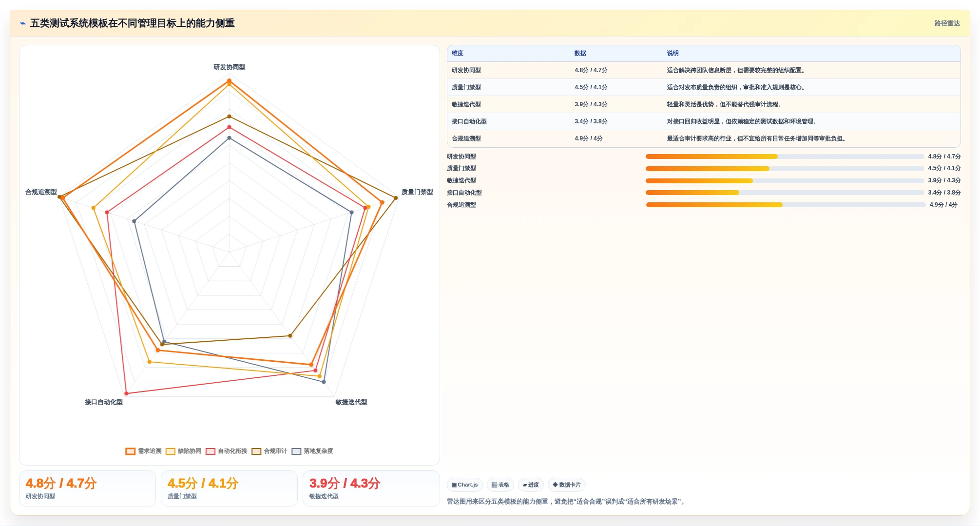980x526 pixels.
Task: Select the 研发协同型 table row name
Action: (466, 70)
